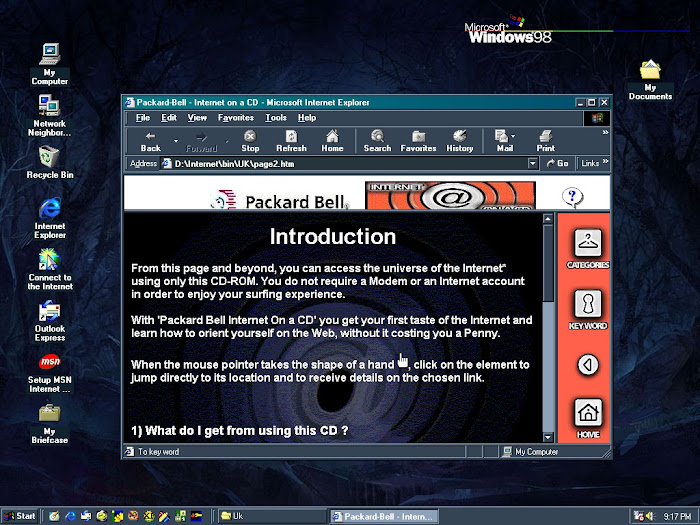Click the round back arrow in sidebar
The height and width of the screenshot is (525, 700).
point(588,365)
